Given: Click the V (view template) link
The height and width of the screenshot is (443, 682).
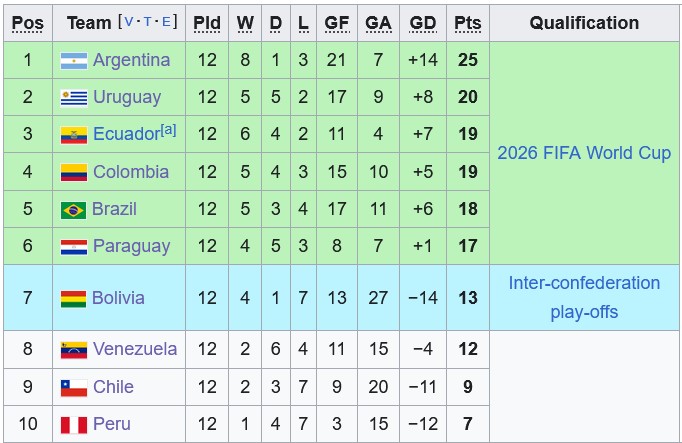Looking at the screenshot, I should pyautogui.click(x=129, y=22).
